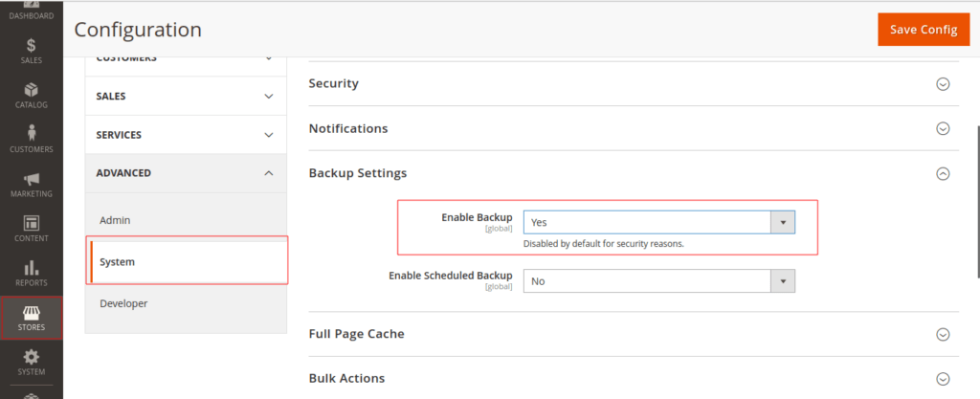Select the Admin configuration tab
The width and height of the screenshot is (980, 399).
click(115, 220)
